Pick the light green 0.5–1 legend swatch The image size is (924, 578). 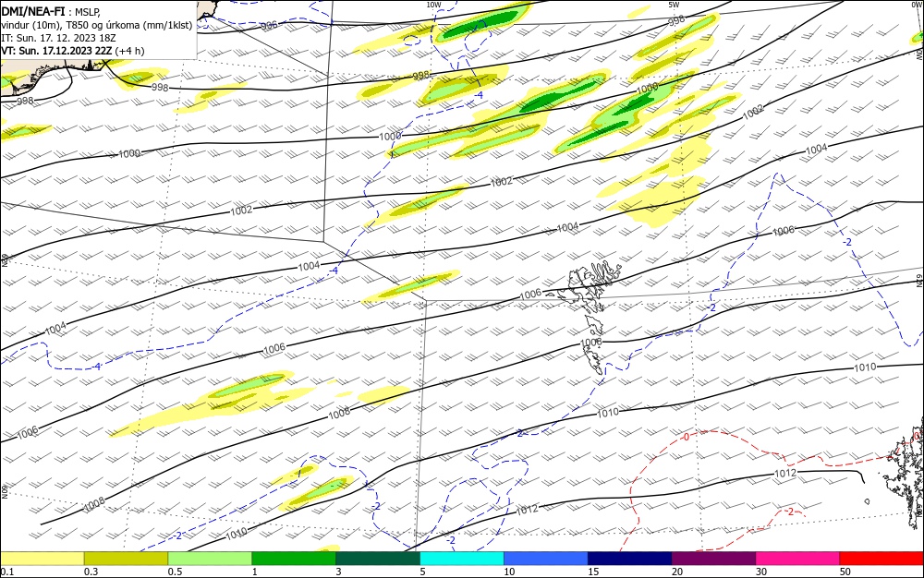pyautogui.click(x=210, y=559)
